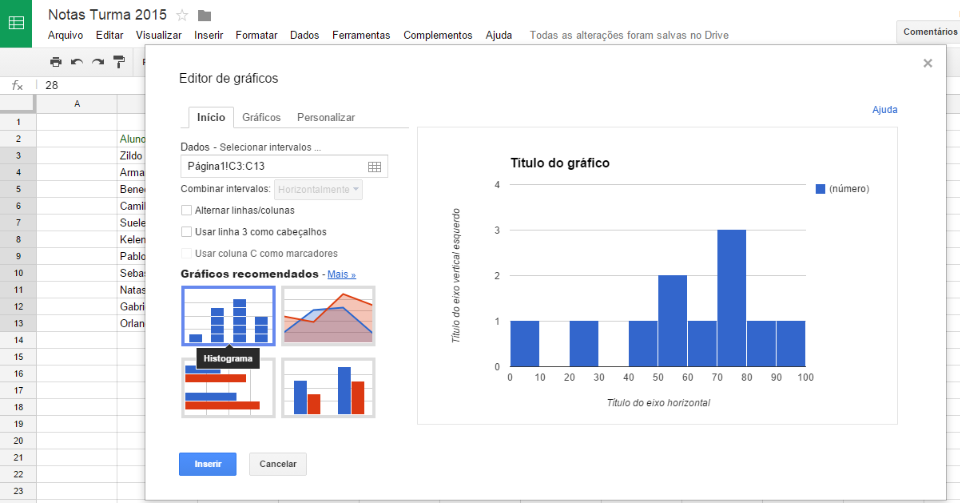Toggle Usar coluna C como marcadores
Image resolution: width=960 pixels, height=504 pixels.
click(187, 254)
